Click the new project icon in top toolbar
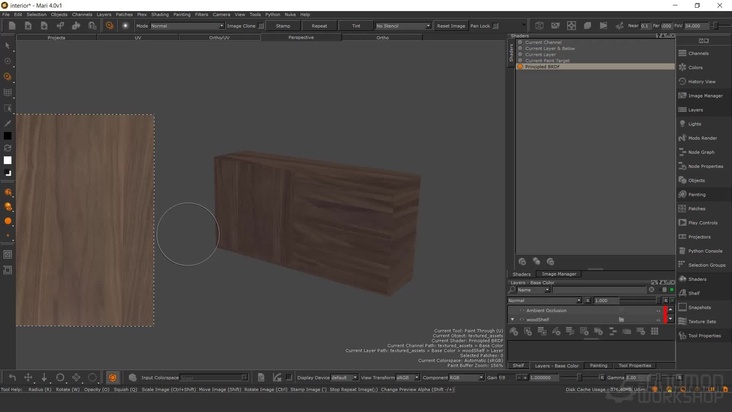 pyautogui.click(x=12, y=26)
